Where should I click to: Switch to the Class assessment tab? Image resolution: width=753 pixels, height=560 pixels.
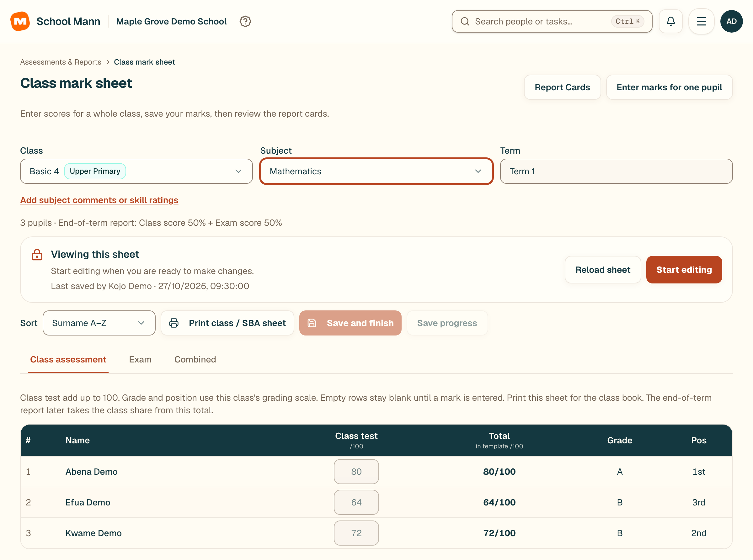[x=68, y=359]
